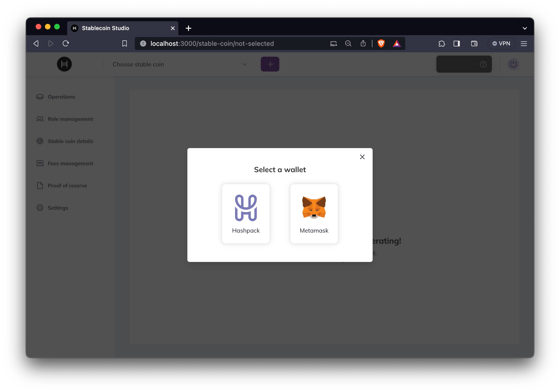Viewport: 560px width, 392px height.
Task: Click the Hedera logo in the app header
Action: 64,64
